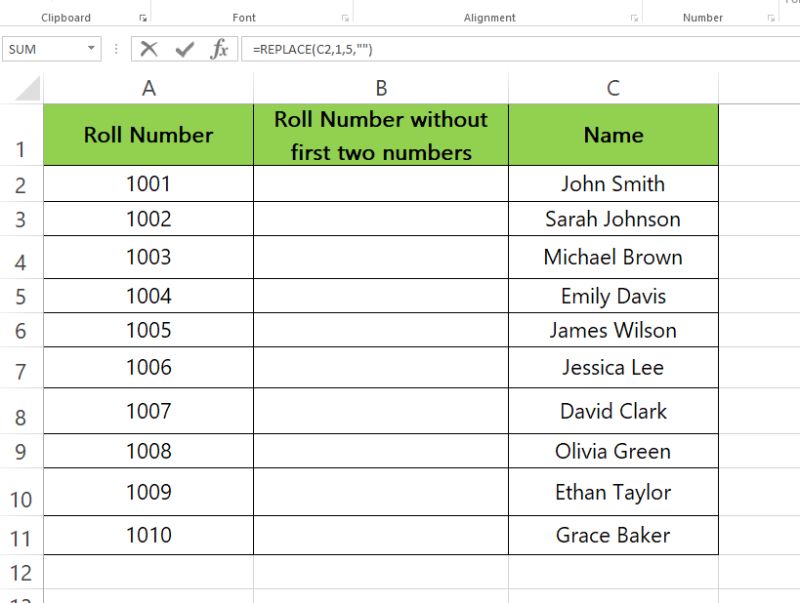Select column header C
Image resolution: width=800 pixels, height=603 pixels.
tap(613, 88)
